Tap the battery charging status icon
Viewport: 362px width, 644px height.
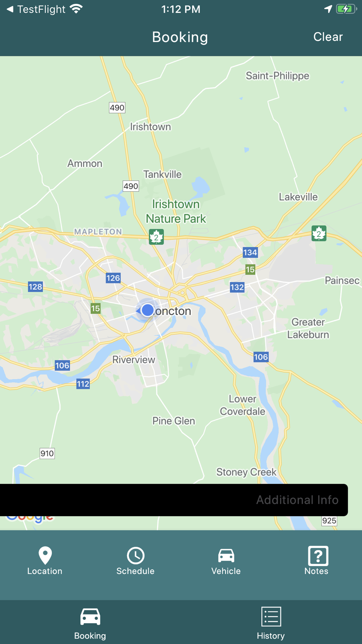(346, 9)
